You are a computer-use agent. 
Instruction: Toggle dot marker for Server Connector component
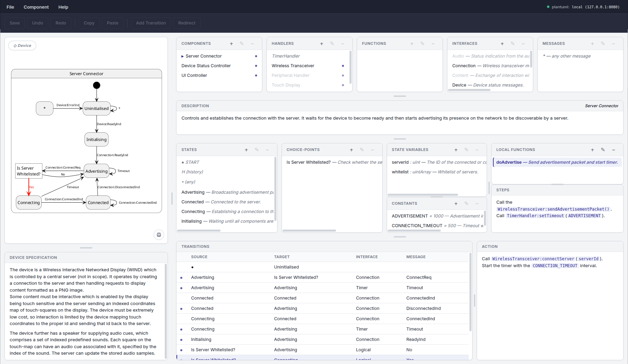coord(256,56)
